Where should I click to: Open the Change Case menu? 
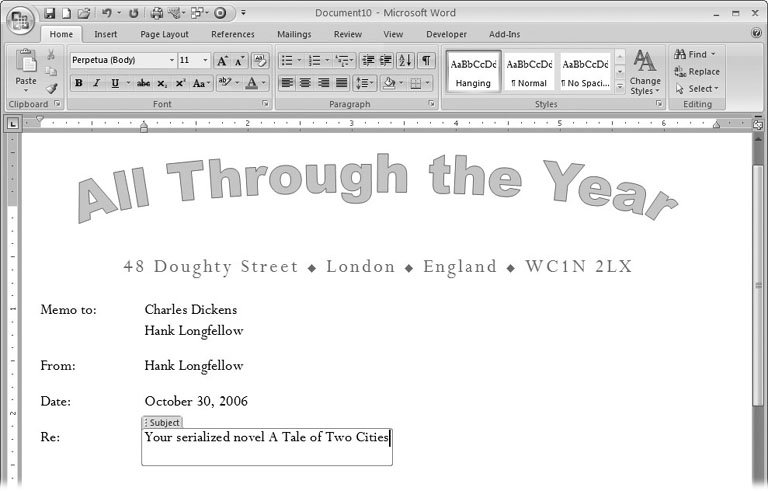[x=201, y=83]
